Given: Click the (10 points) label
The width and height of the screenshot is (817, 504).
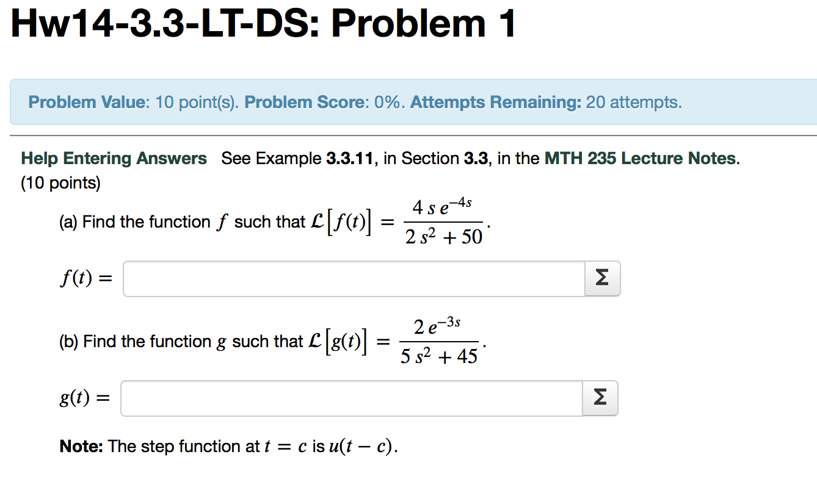Looking at the screenshot, I should point(60,182).
